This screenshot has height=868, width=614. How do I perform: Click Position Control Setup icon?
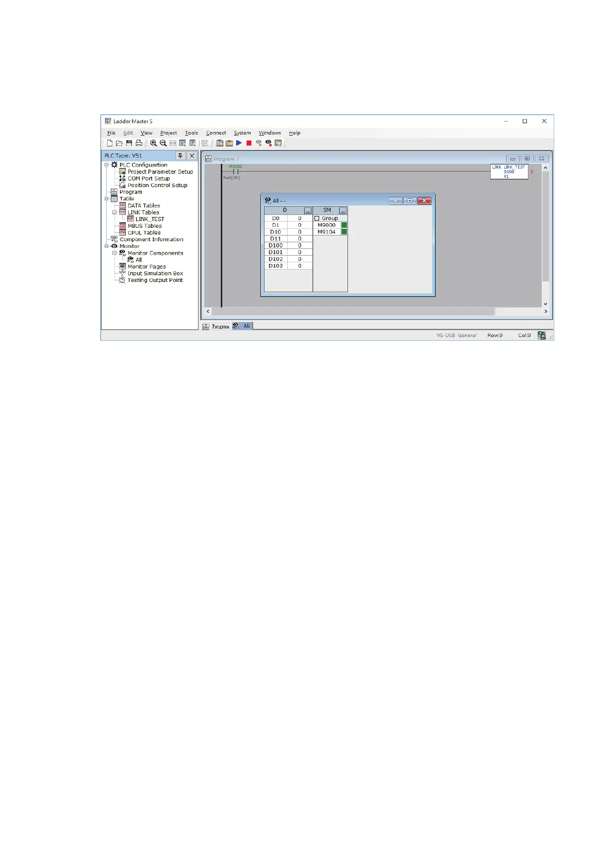tap(122, 185)
